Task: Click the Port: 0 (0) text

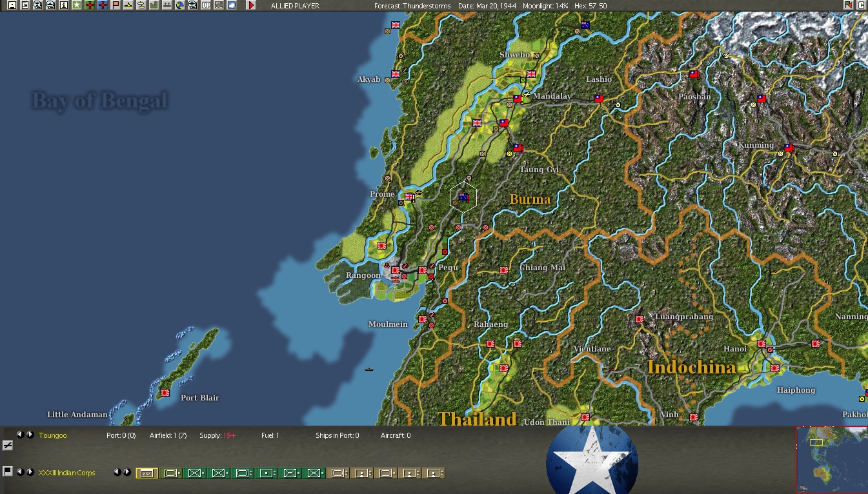Action: pyautogui.click(x=121, y=436)
